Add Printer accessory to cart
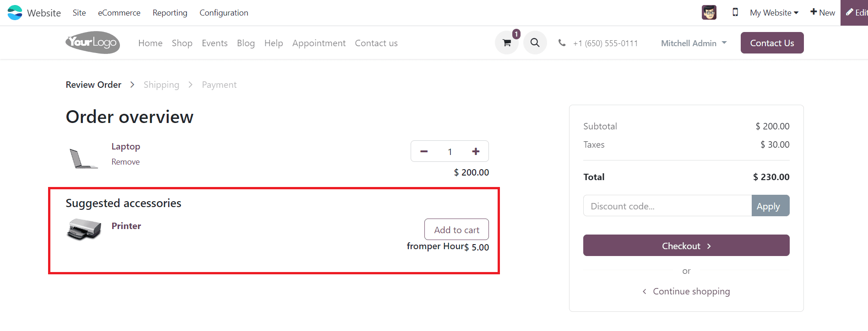The width and height of the screenshot is (868, 331). 456,230
